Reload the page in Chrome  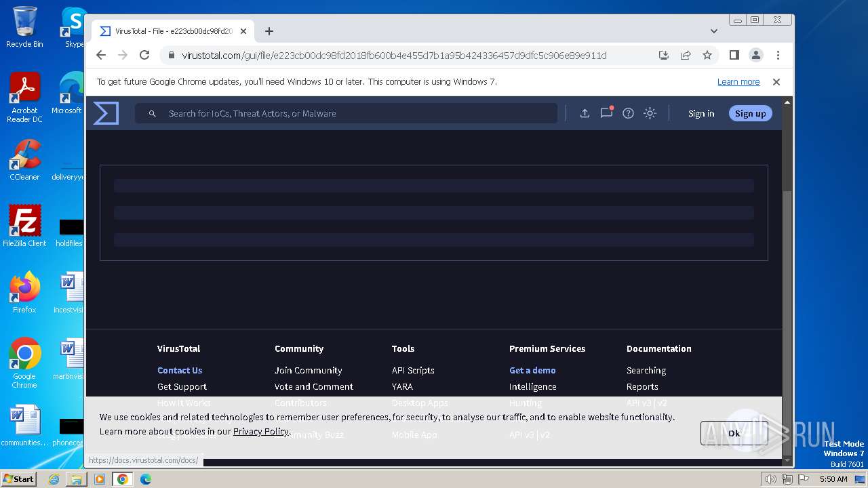[x=144, y=56]
